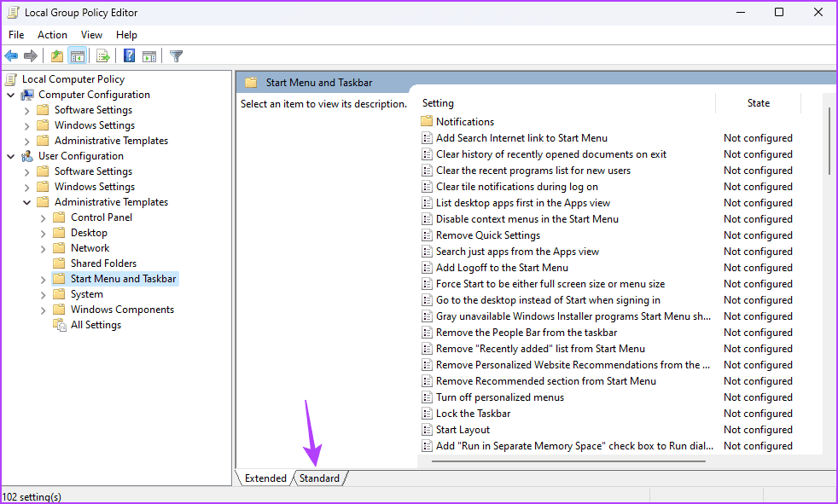Click the Forward arrow in the toolbar
Screen dimensions: 838x504
click(x=31, y=55)
